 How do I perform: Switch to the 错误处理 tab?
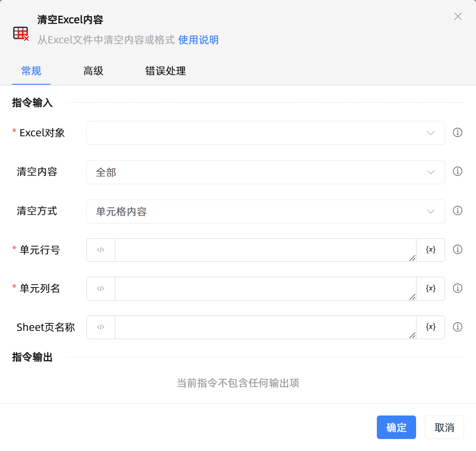165,71
